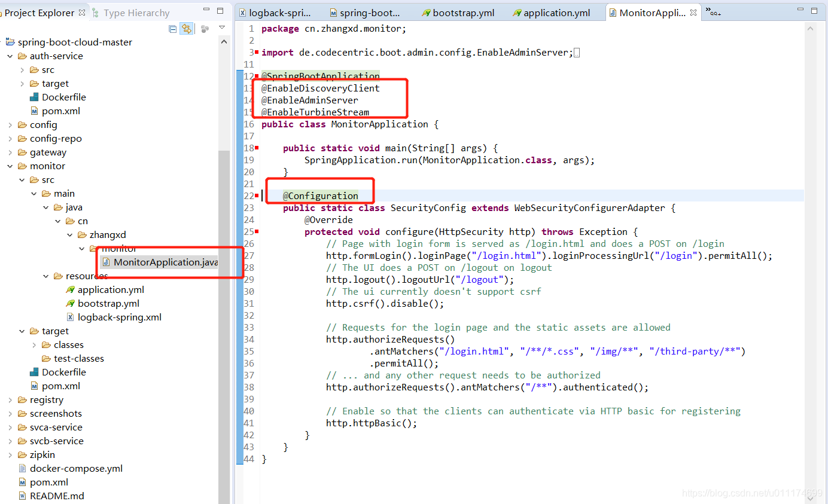Click the override marker on line 25
The height and width of the screenshot is (504, 828).
(257, 231)
